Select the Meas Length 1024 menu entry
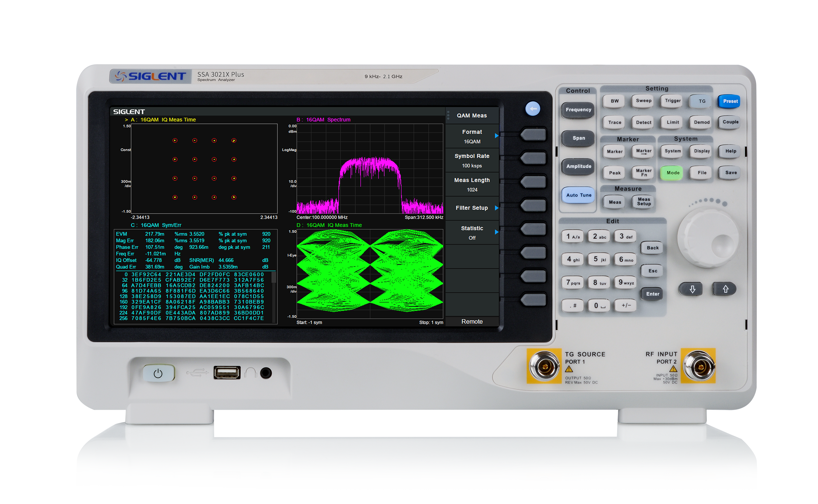 pos(471,184)
